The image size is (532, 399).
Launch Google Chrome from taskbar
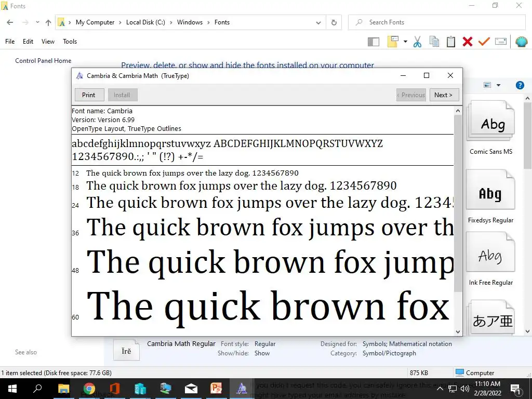89,389
